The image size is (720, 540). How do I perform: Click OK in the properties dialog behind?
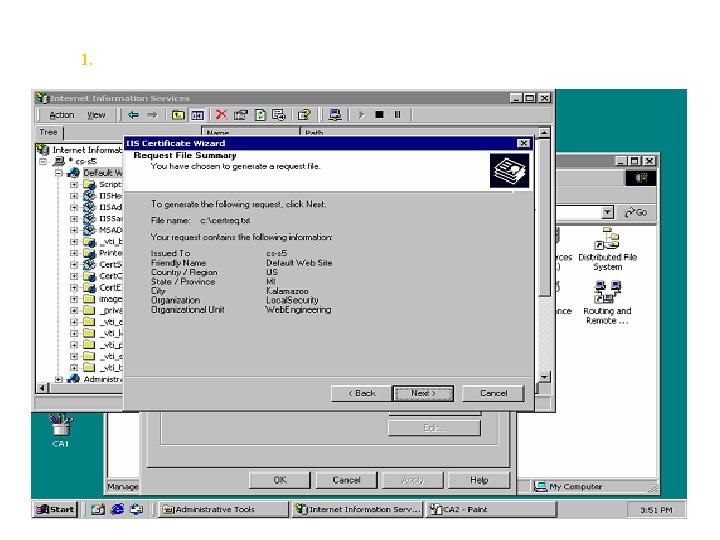point(279,480)
